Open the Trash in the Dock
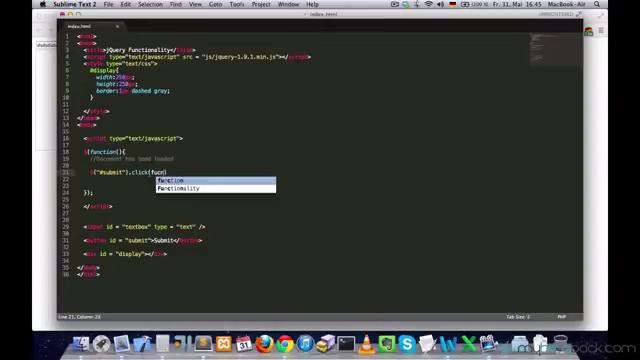640x360 pixels. coord(561,344)
